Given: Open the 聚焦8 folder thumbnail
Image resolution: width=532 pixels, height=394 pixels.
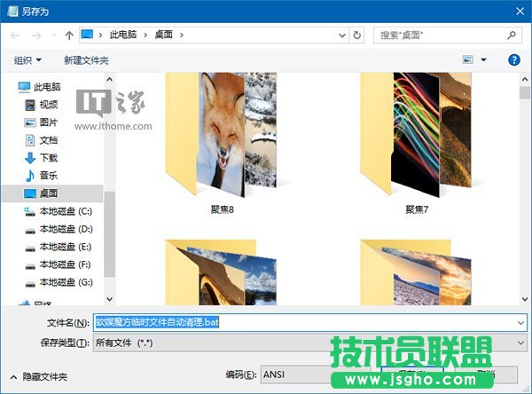Looking at the screenshot, I should (x=218, y=142).
